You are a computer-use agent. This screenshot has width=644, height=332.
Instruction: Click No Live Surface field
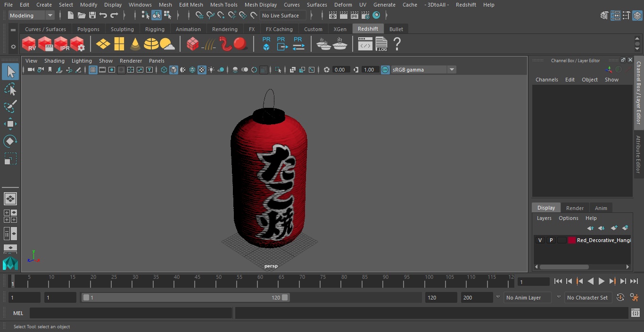283,16
